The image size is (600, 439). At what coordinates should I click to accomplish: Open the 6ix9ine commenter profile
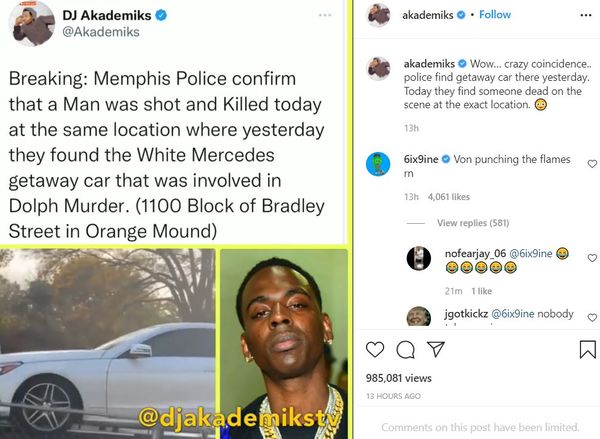(x=421, y=159)
